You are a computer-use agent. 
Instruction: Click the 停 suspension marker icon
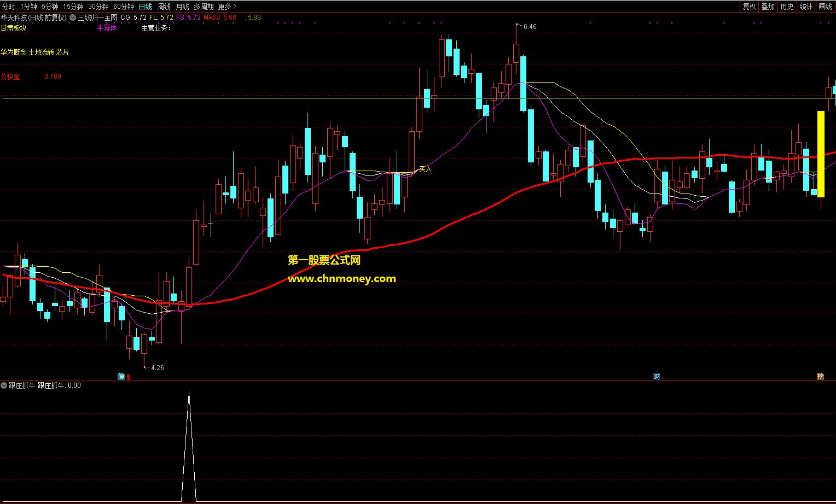121,377
